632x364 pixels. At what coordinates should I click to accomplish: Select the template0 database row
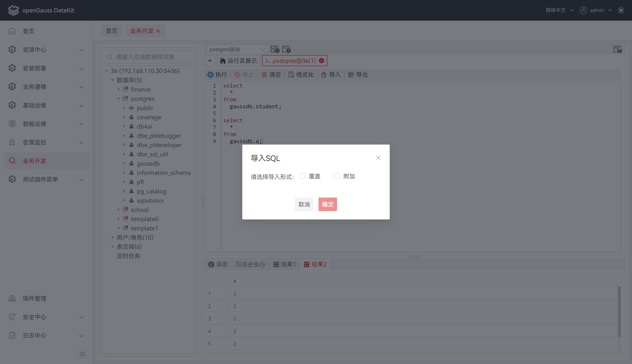click(x=149, y=219)
